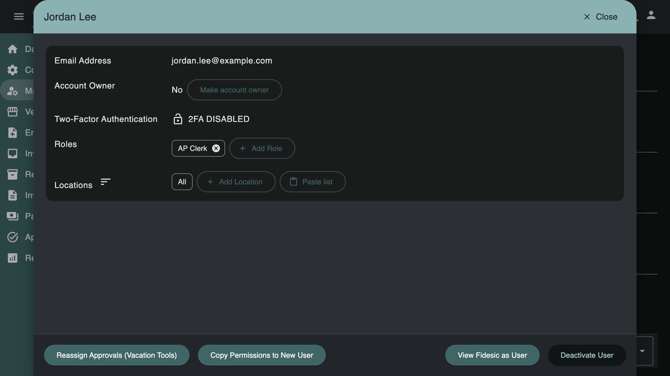Go to Dashboard home icon in sidebar

[x=12, y=49]
